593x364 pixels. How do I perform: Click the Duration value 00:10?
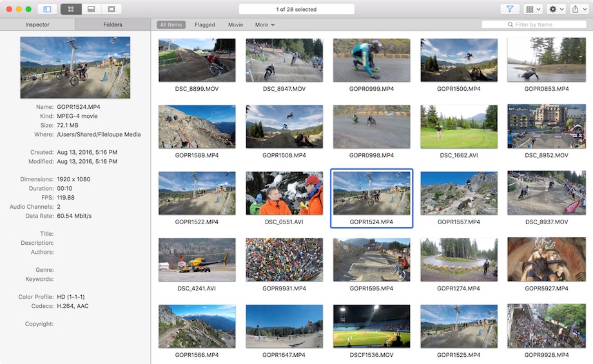[x=64, y=188]
